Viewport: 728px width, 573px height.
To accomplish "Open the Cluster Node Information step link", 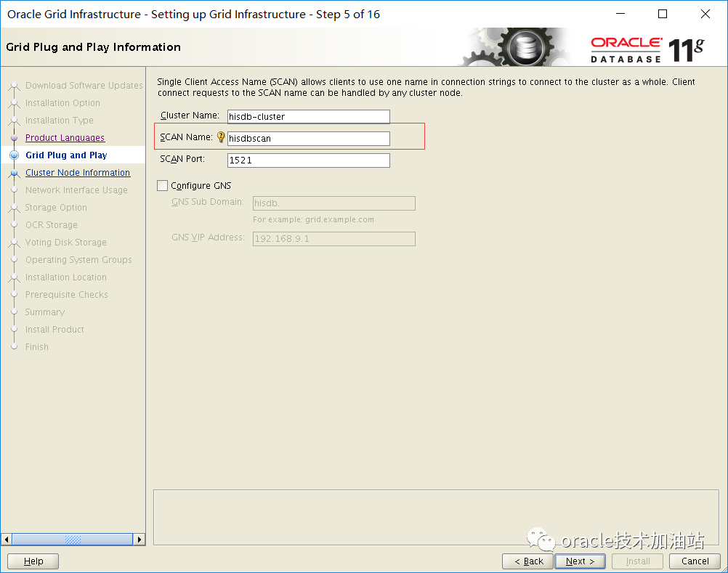I will (78, 173).
